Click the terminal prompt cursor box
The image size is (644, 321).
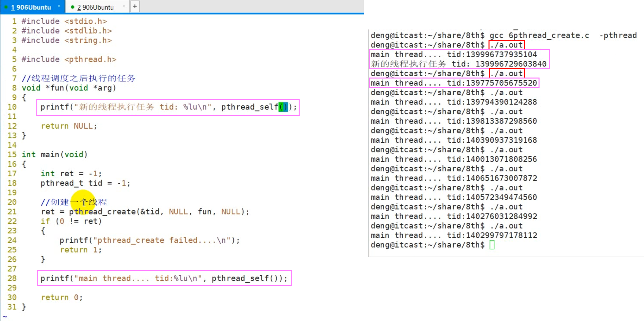click(x=492, y=244)
